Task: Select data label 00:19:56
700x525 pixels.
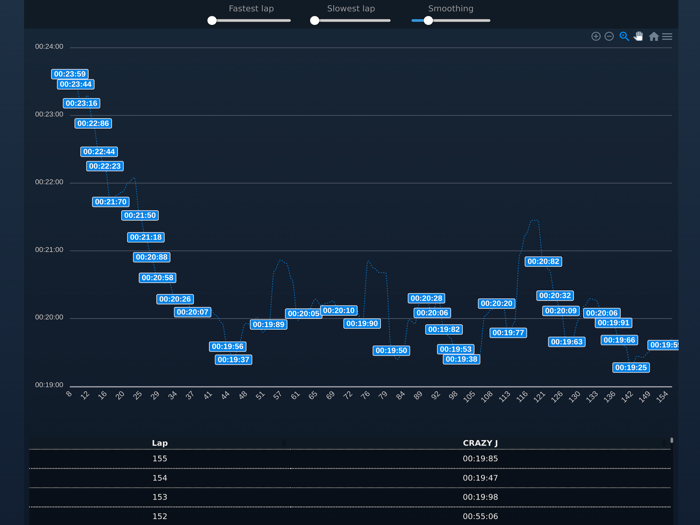Action: pos(228,346)
